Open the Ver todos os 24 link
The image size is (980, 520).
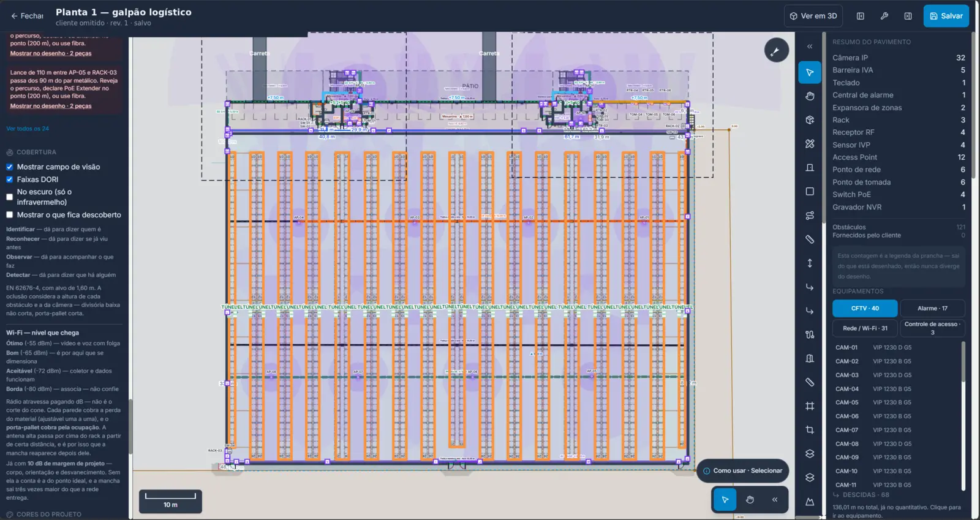click(28, 129)
